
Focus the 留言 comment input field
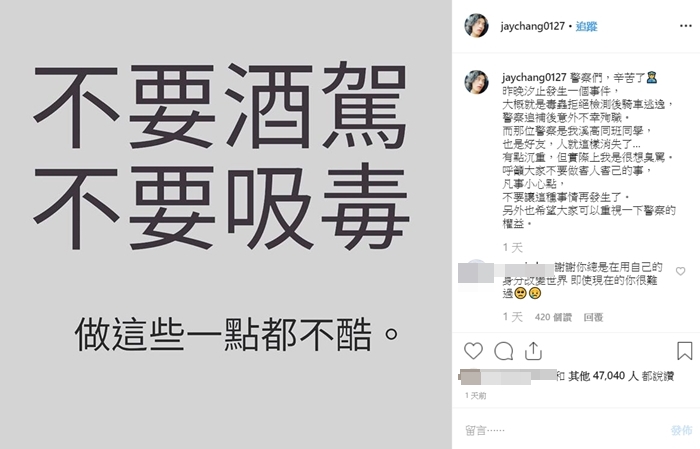562,430
